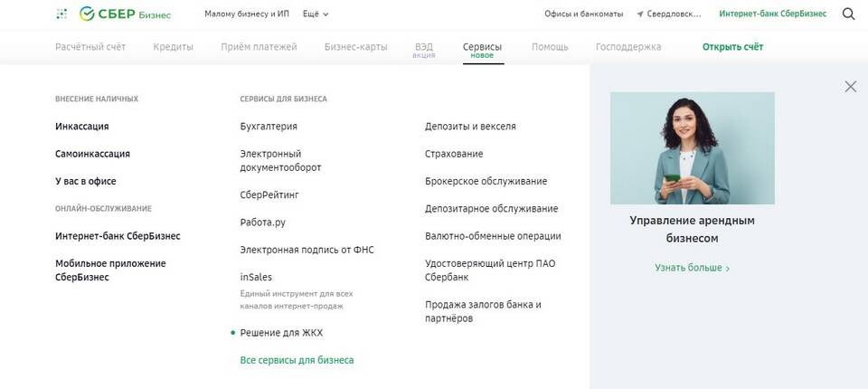The width and height of the screenshot is (868, 389).
Task: Open the ВЭД tab
Action: coord(424,47)
